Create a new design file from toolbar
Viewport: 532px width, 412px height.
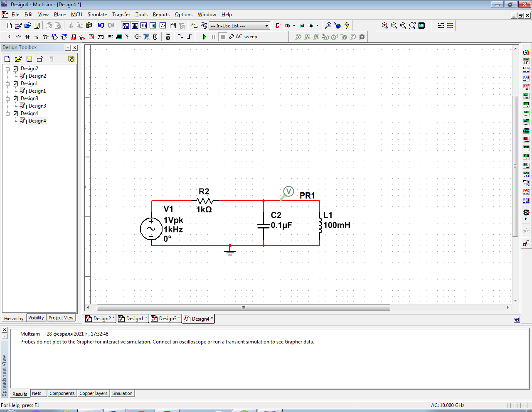[9, 26]
